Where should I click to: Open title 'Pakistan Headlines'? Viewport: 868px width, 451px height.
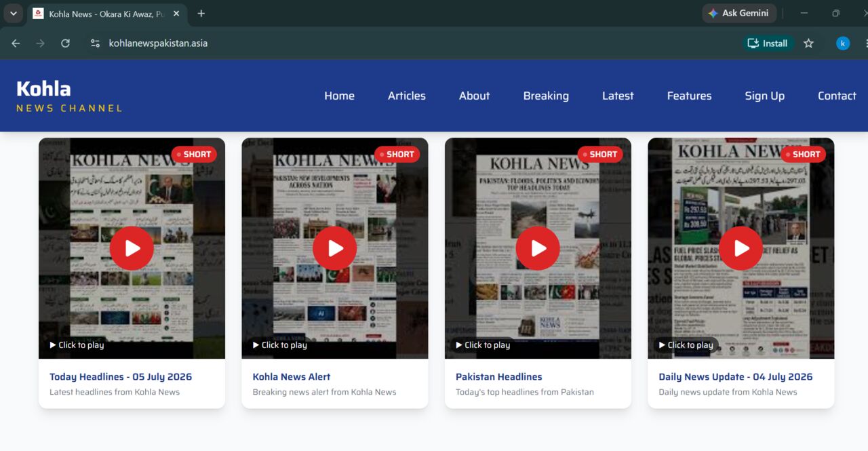click(x=499, y=376)
